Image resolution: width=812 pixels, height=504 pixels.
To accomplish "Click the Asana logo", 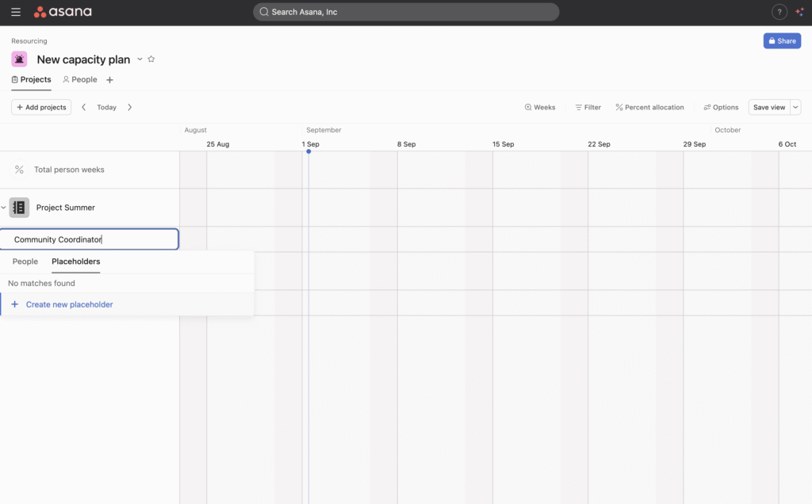I will point(63,12).
